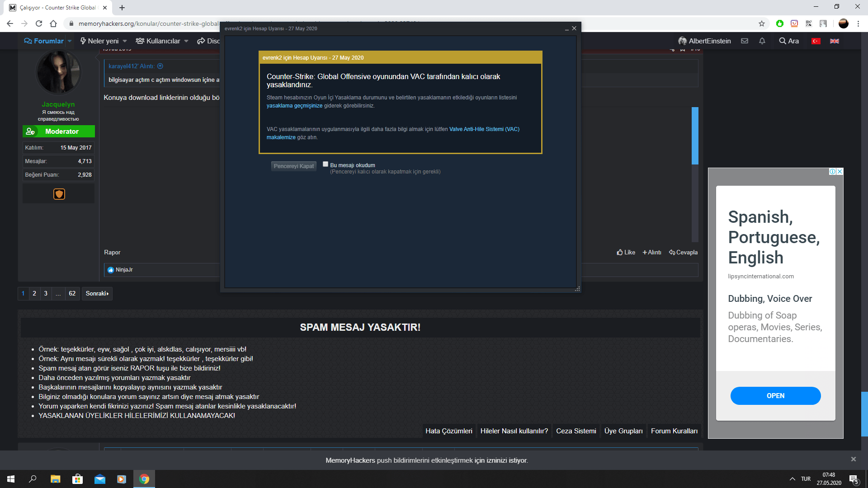Open the Forum Kuralları page

coord(674,431)
